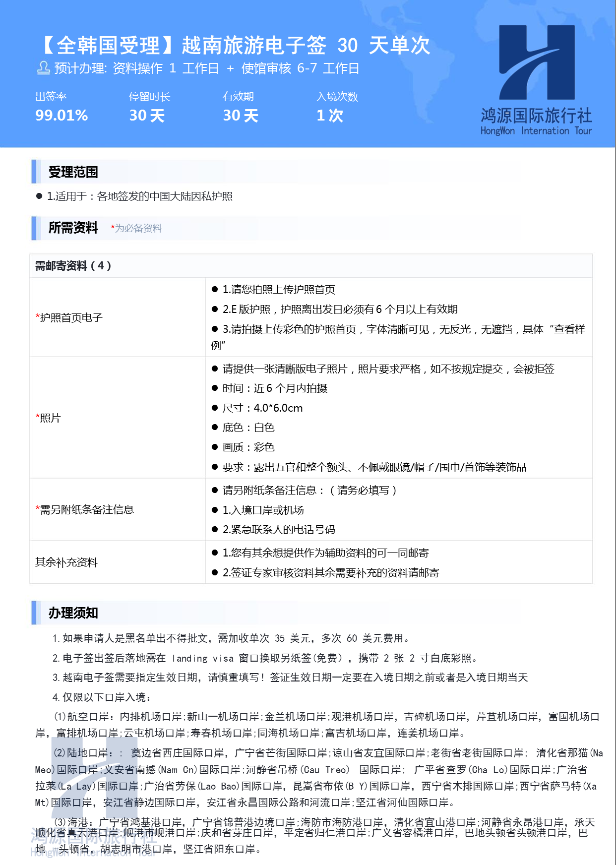Select the 30 天 value under 停留时长

(147, 116)
